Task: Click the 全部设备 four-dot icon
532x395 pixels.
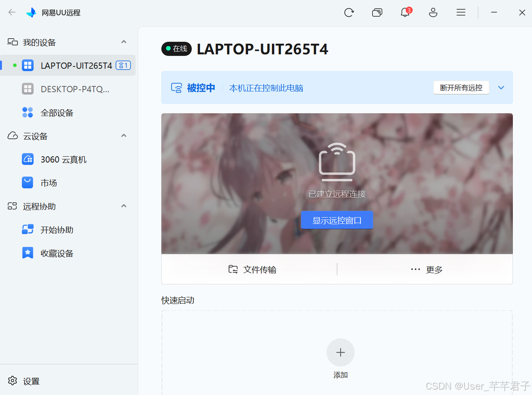Action: [28, 112]
